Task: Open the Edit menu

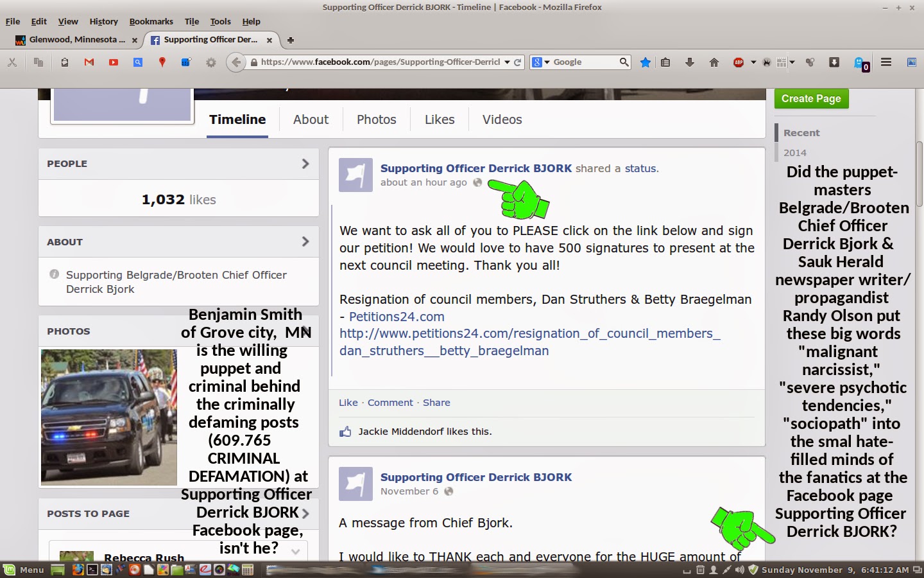Action: coord(39,21)
